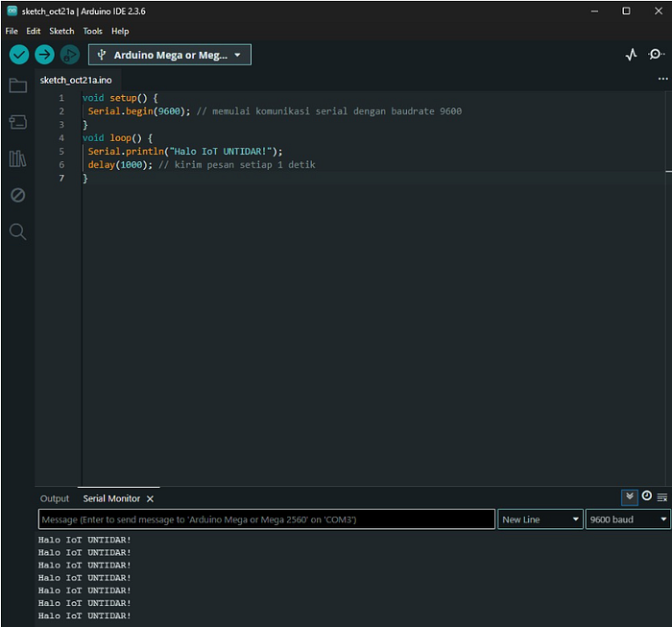Clear the Serial Monitor output
672x627 pixels.
(x=662, y=497)
